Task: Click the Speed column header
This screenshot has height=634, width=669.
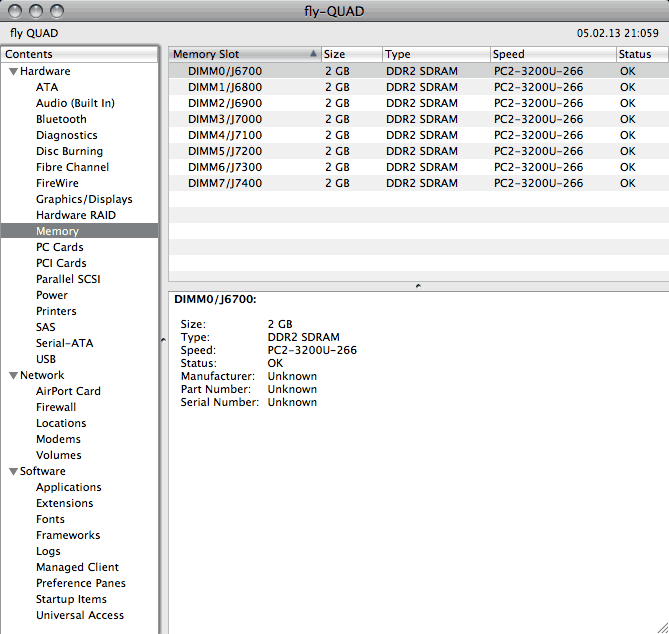Action: [551, 54]
